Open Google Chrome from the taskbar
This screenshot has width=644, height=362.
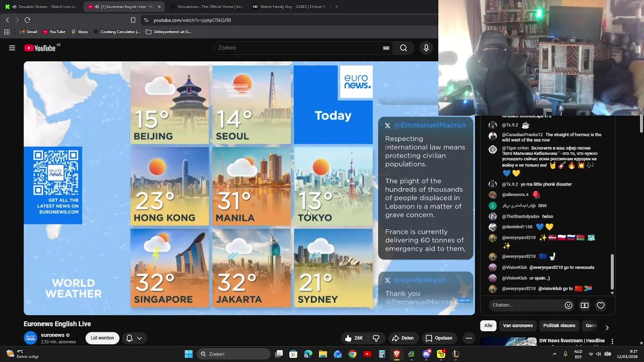353,354
